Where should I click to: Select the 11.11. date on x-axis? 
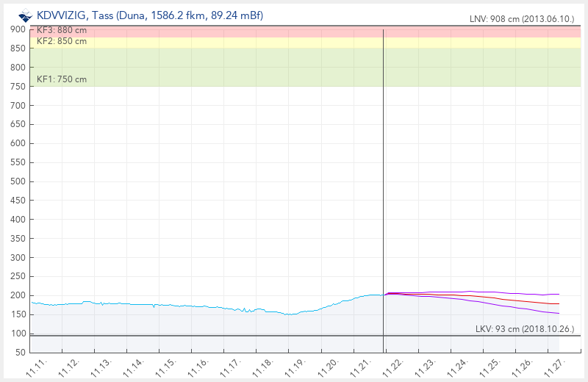point(37,367)
